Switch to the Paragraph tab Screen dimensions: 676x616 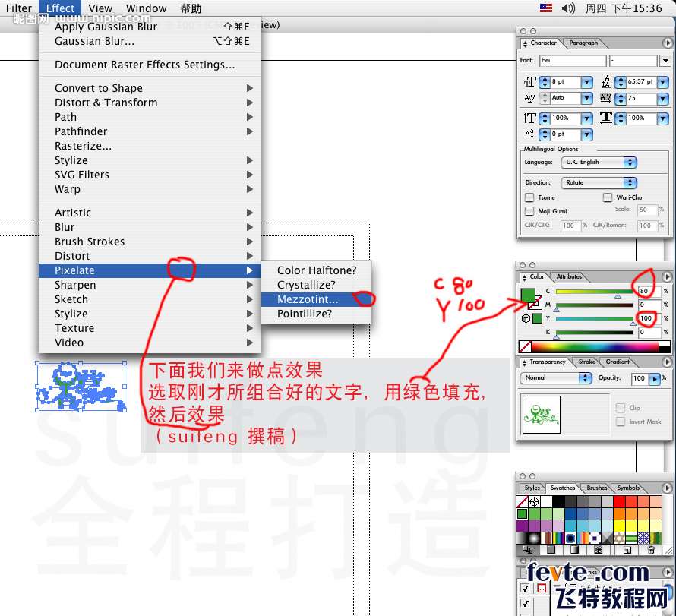click(583, 43)
